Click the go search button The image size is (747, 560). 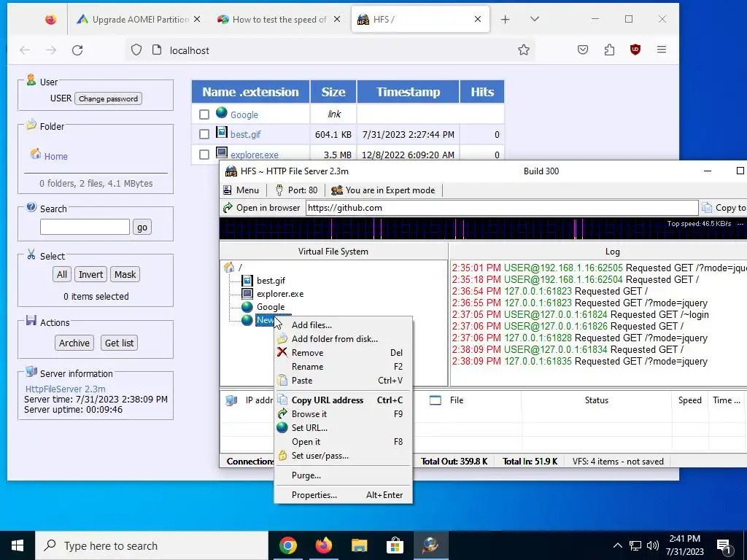pyautogui.click(x=142, y=227)
